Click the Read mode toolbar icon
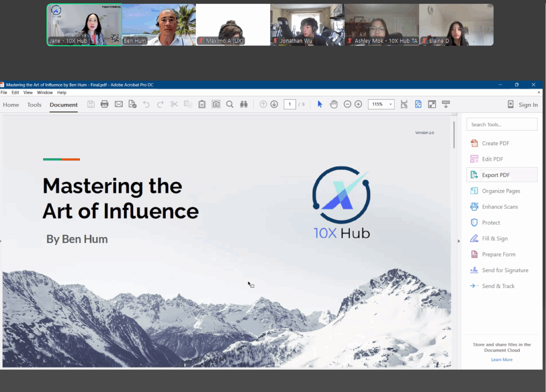Screen dimensions: 546x392 click(446, 104)
